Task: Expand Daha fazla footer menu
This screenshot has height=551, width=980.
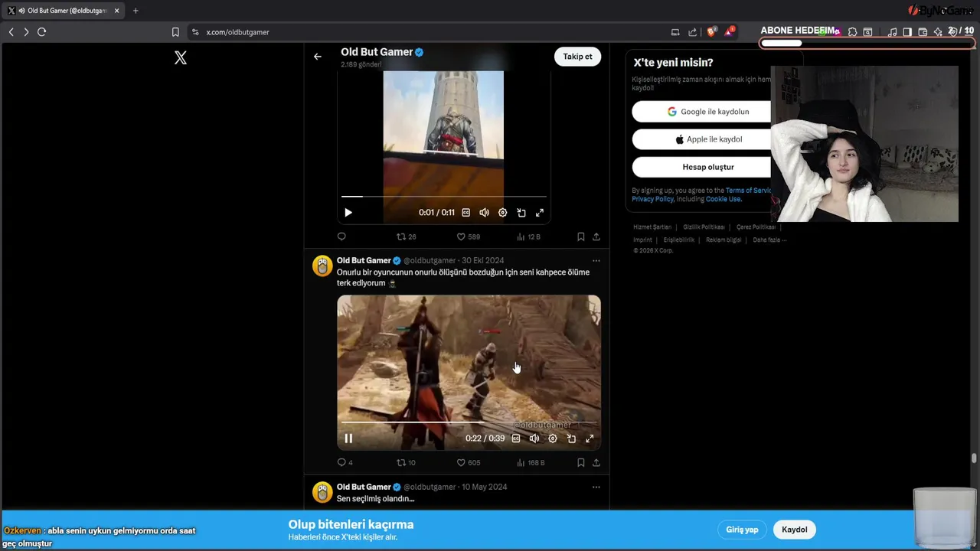Action: click(769, 240)
